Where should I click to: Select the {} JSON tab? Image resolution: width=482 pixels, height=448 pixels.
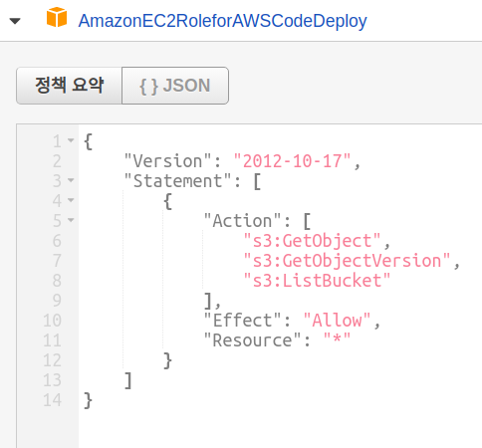coord(175,86)
